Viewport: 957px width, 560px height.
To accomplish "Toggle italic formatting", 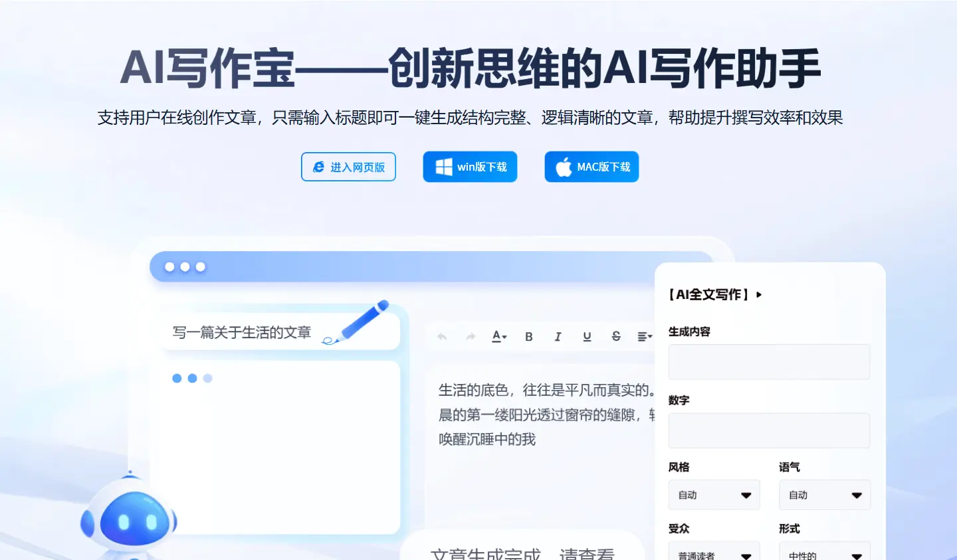I will click(x=558, y=336).
